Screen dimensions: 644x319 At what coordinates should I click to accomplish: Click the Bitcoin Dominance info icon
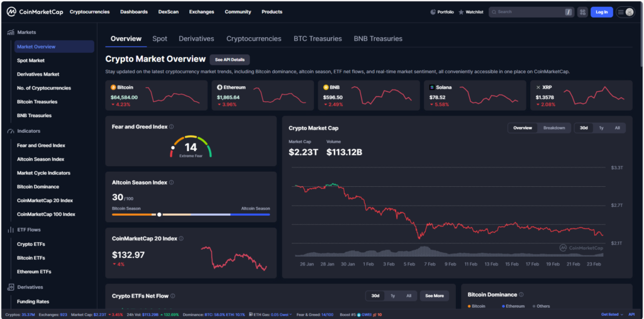coord(521,294)
